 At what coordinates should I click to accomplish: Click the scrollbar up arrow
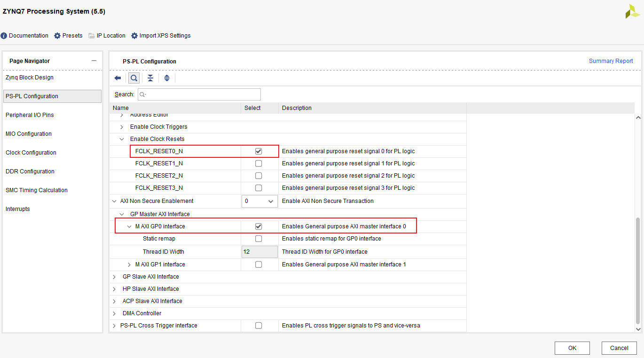638,117
